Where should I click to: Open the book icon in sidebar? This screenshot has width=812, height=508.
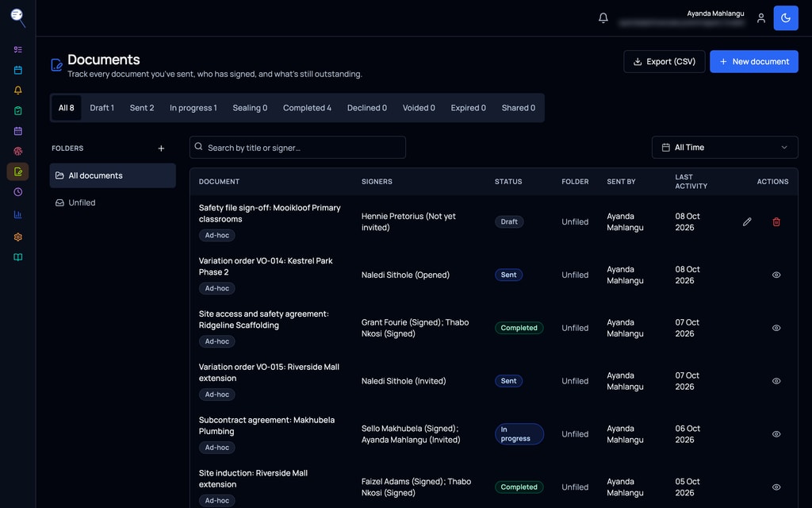click(x=17, y=257)
